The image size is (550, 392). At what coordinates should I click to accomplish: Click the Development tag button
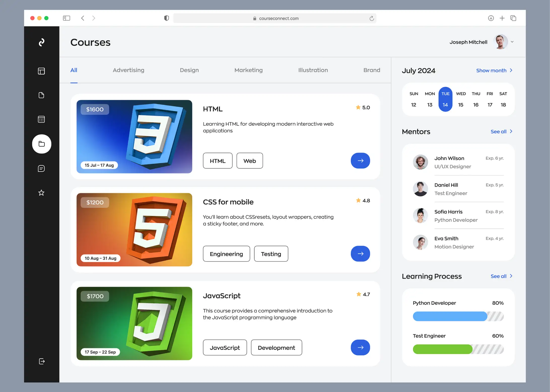coord(276,348)
